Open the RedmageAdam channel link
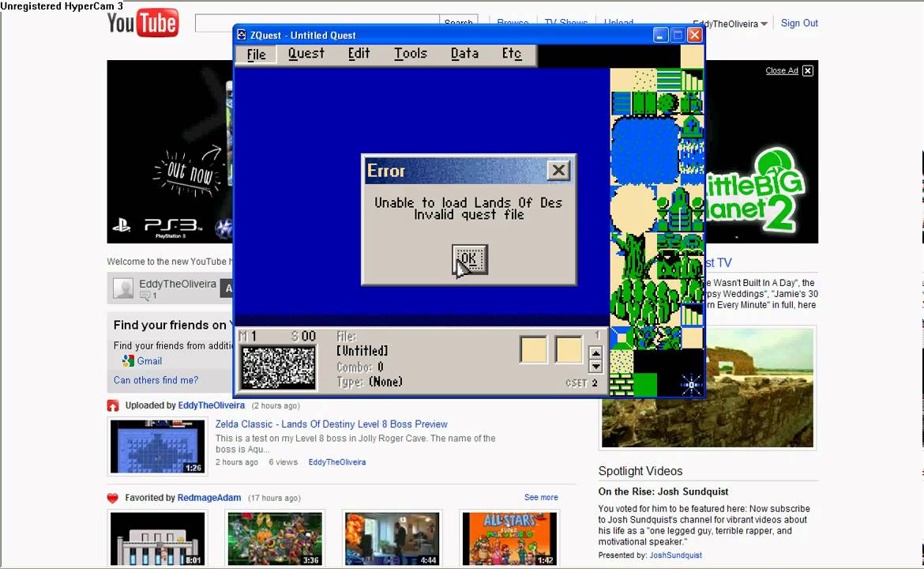Screen dimensions: 924x569 point(209,498)
